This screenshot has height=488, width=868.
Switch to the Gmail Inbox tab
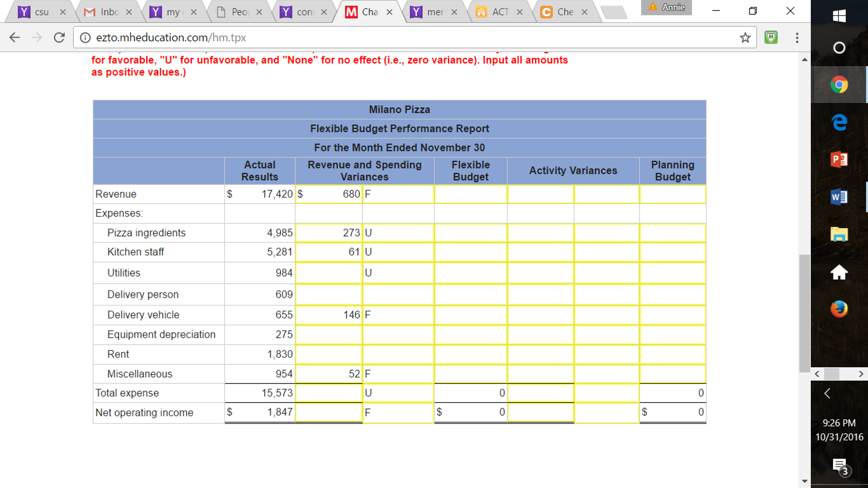[109, 12]
